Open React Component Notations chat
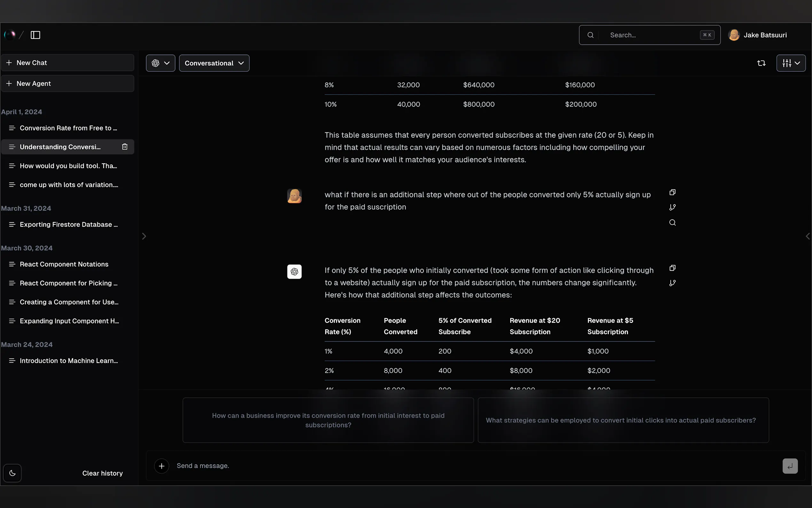812x508 pixels. point(64,264)
